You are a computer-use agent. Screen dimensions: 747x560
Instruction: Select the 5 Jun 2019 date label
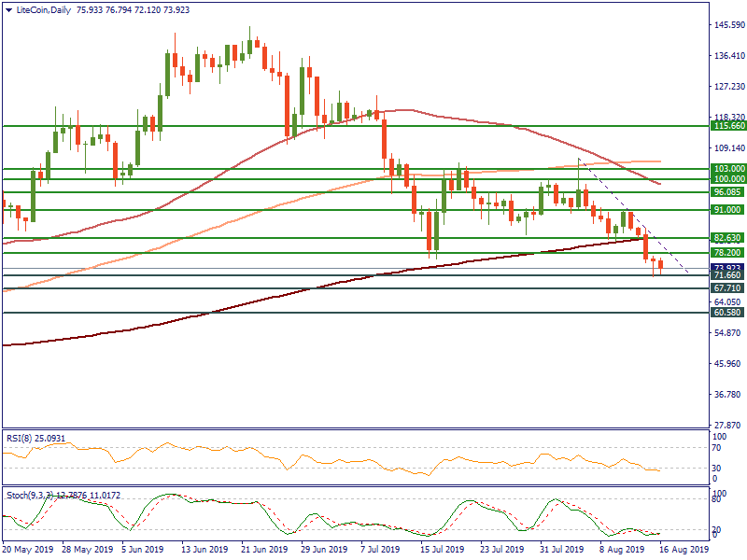[x=143, y=550]
